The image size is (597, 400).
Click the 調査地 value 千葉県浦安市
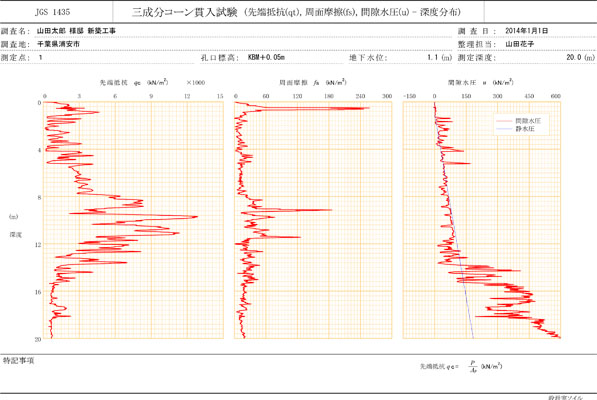[x=58, y=44]
